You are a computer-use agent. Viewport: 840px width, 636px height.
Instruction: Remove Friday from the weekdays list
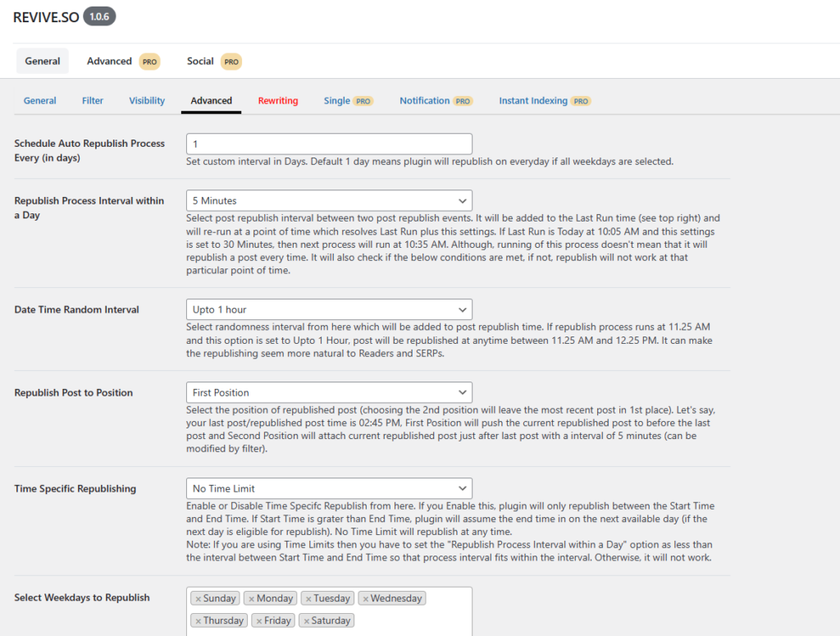[x=259, y=621]
